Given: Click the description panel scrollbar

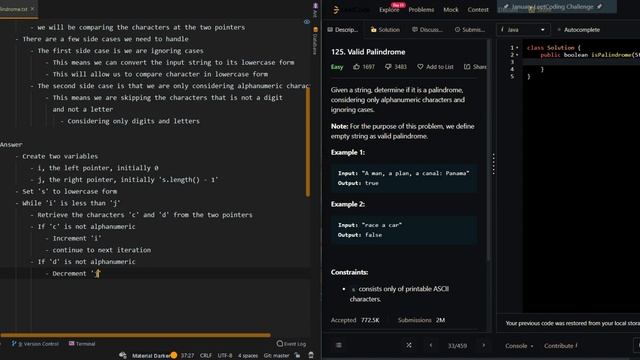Looking at the screenshot, I should coord(488,150).
